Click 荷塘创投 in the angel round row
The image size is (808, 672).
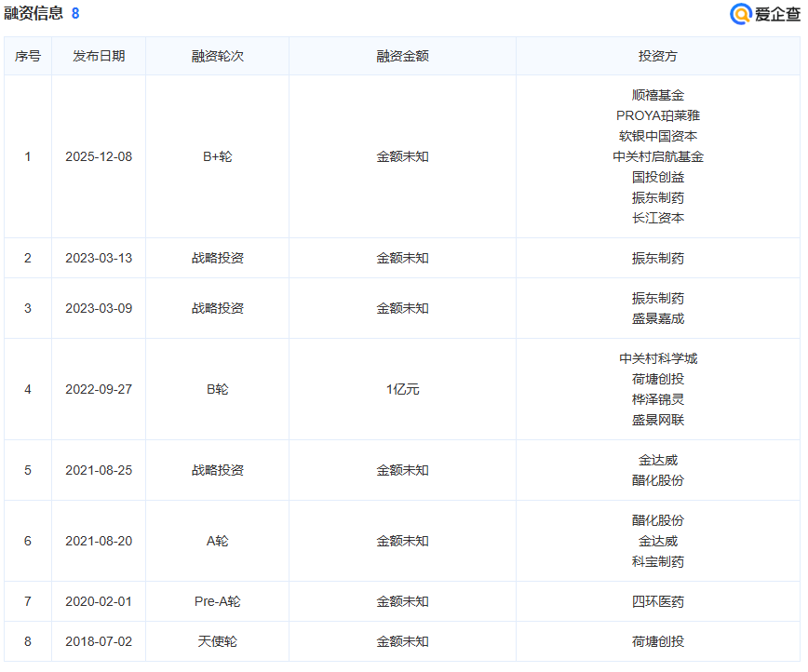point(657,641)
